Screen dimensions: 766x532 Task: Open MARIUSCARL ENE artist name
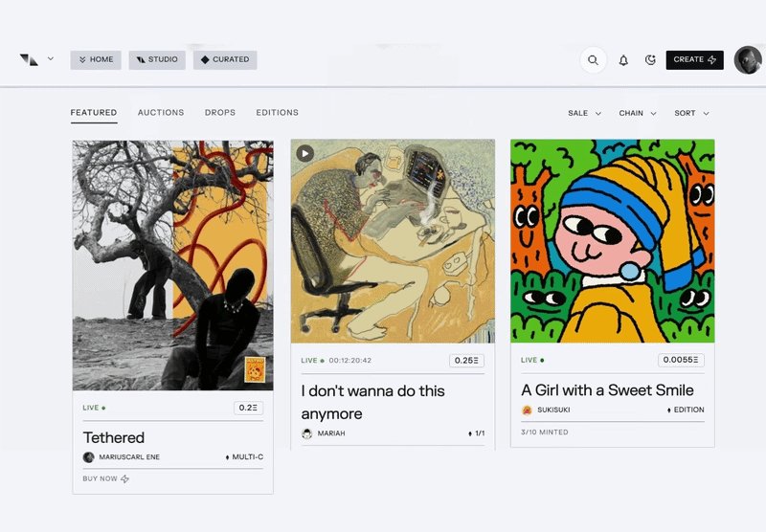coord(129,457)
